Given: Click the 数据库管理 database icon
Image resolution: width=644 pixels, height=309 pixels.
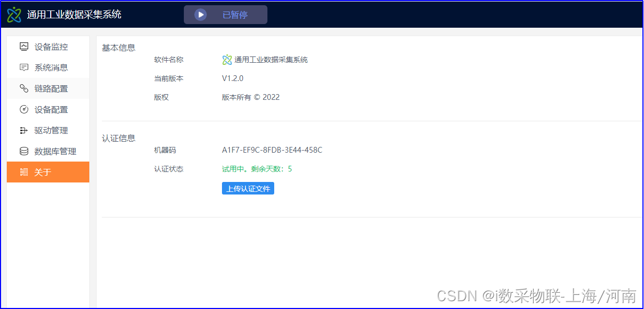Looking at the screenshot, I should click(24, 151).
